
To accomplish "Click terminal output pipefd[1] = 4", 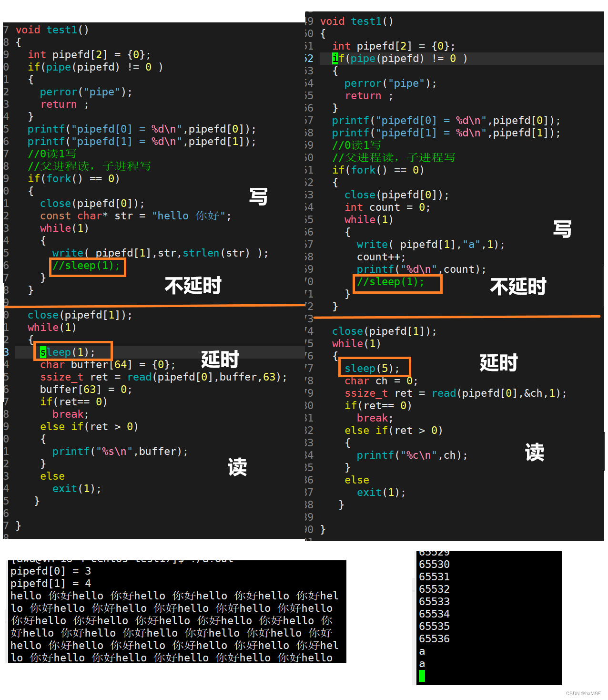I will pos(51,584).
